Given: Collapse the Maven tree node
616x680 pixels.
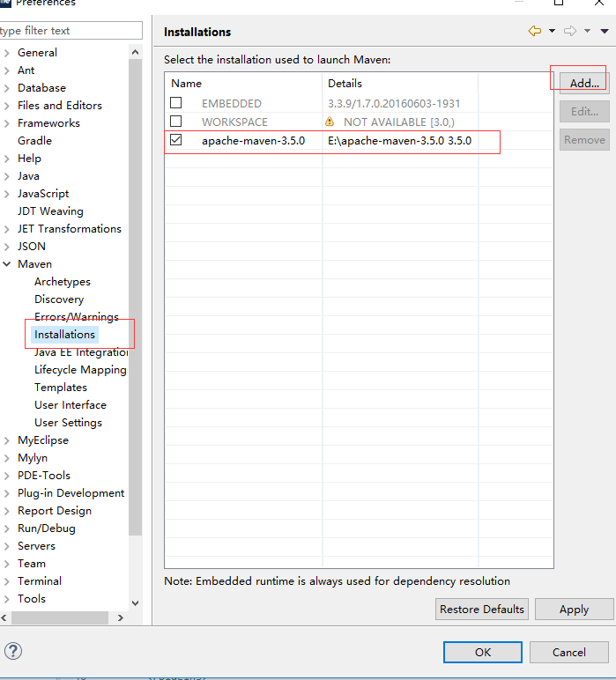Looking at the screenshot, I should click(6, 264).
